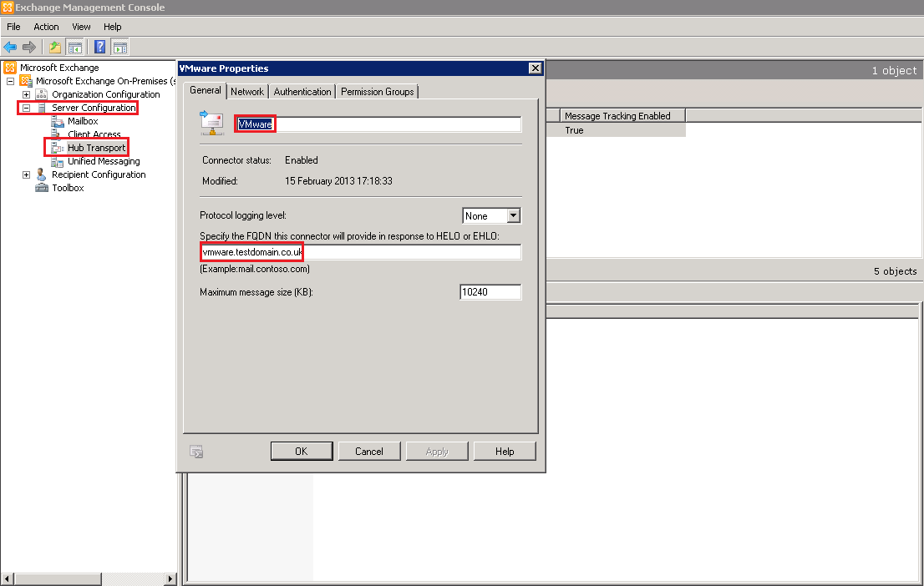Select Unified Messaging in the console tree
This screenshot has height=586, width=924.
point(103,161)
